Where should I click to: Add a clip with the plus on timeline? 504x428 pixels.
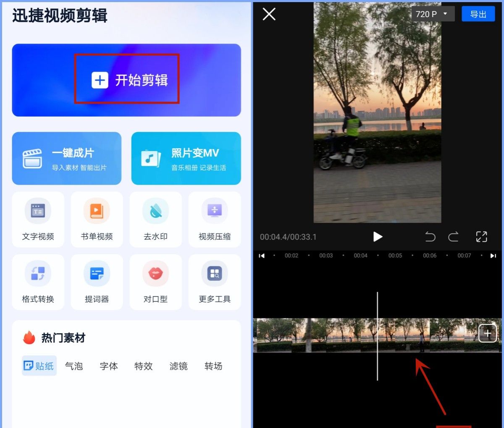(488, 333)
